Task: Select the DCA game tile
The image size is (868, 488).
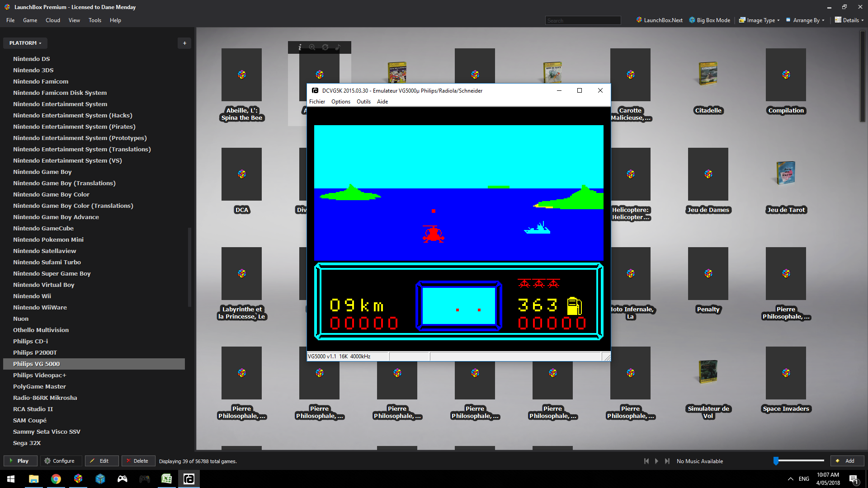Action: point(241,174)
